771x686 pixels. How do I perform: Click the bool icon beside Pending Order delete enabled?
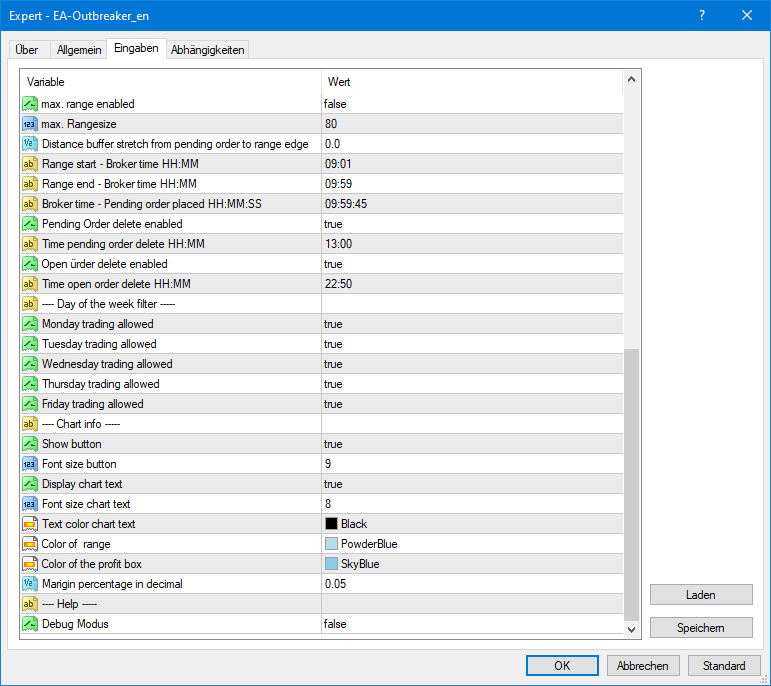30,224
